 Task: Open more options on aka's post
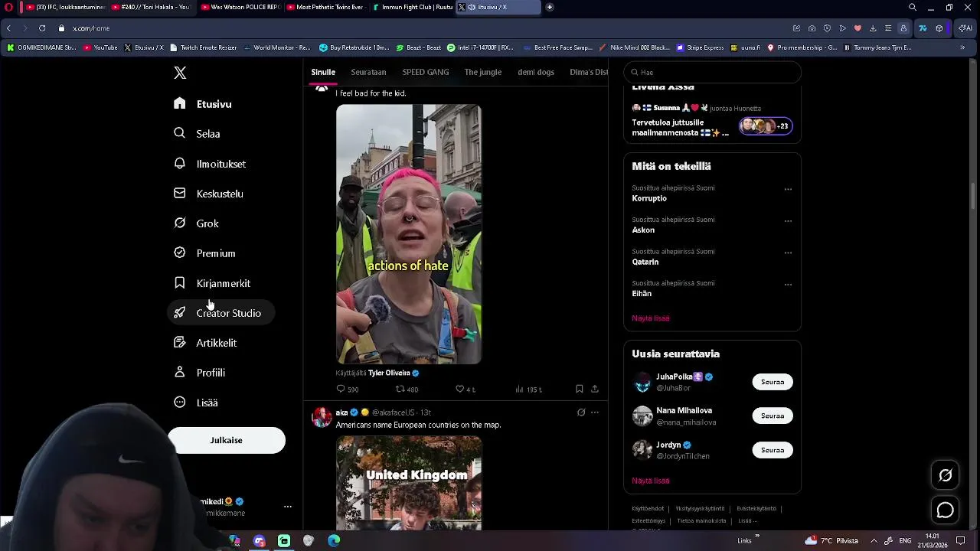595,412
